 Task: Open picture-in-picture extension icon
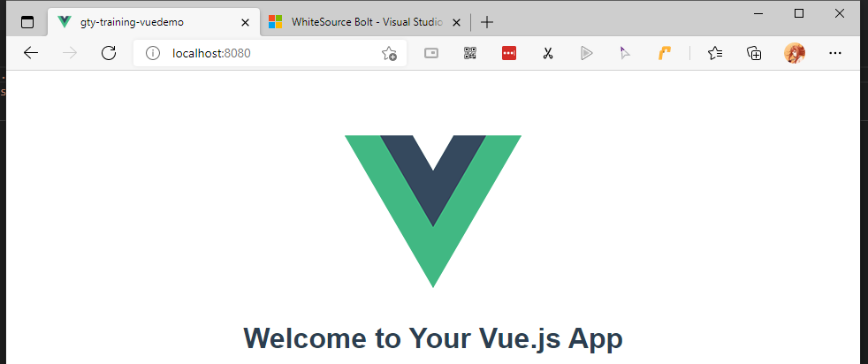point(430,53)
